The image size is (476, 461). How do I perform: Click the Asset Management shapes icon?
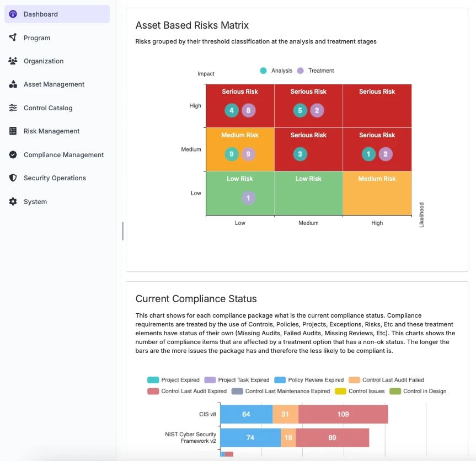pyautogui.click(x=13, y=84)
